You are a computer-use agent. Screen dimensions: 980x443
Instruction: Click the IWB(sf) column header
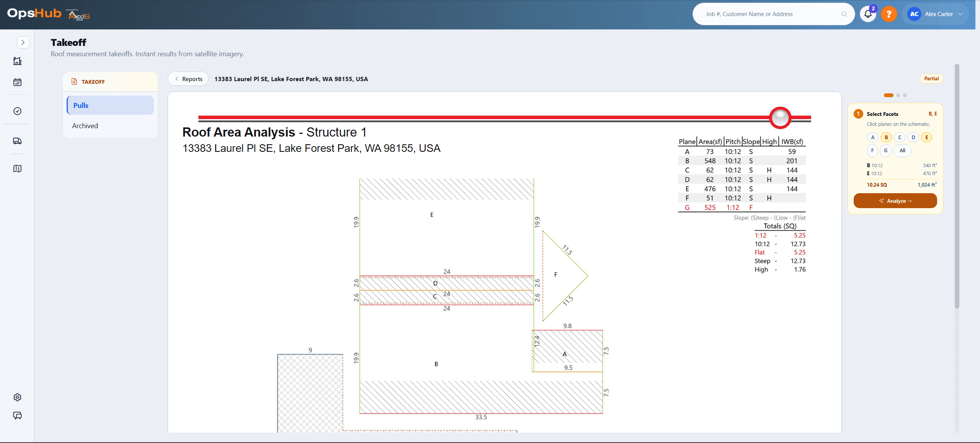coord(792,142)
